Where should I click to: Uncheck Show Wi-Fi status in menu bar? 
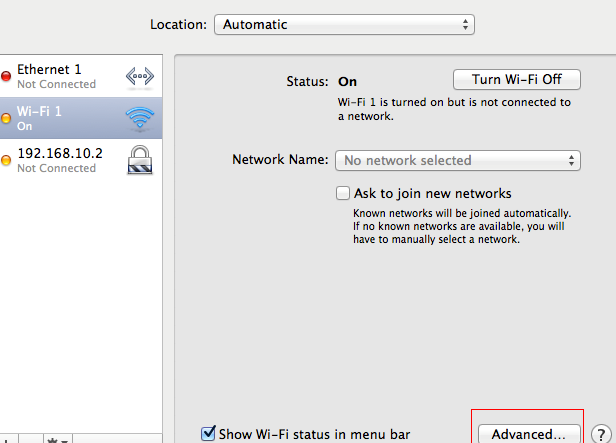coord(208,433)
